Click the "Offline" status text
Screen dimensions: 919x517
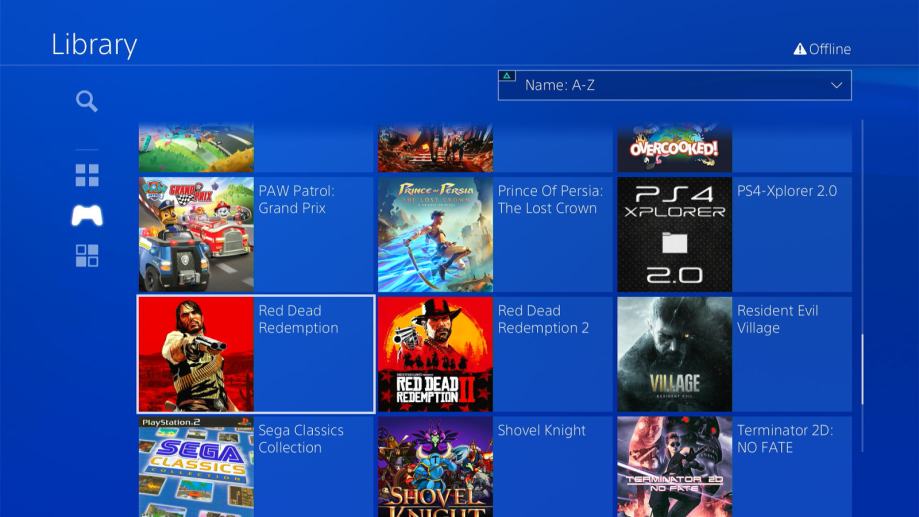[830, 49]
